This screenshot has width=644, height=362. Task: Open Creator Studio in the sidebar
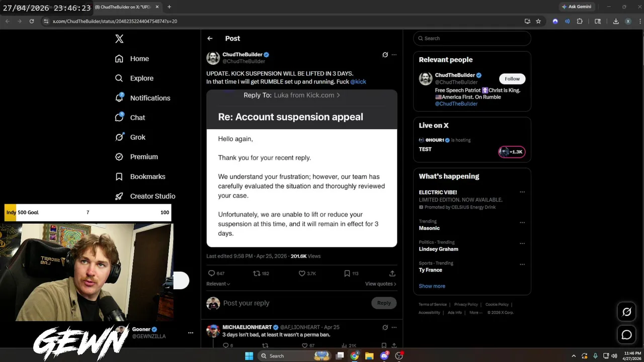pyautogui.click(x=145, y=196)
